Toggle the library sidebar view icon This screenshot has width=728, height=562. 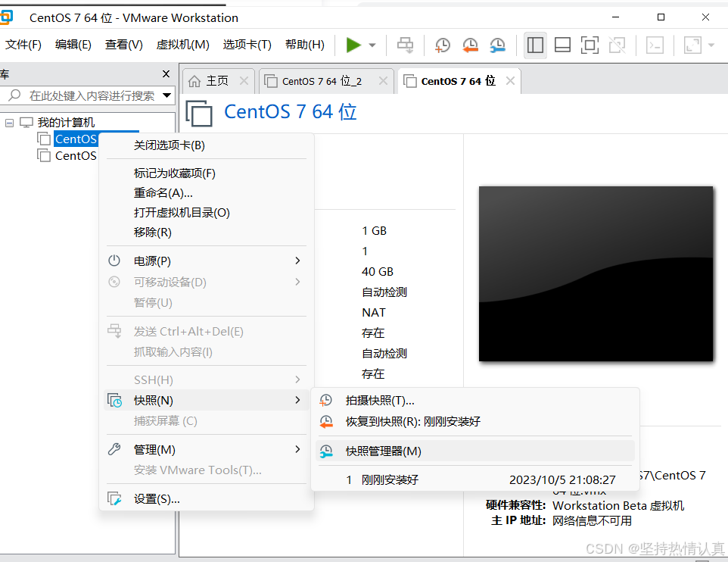tap(535, 45)
